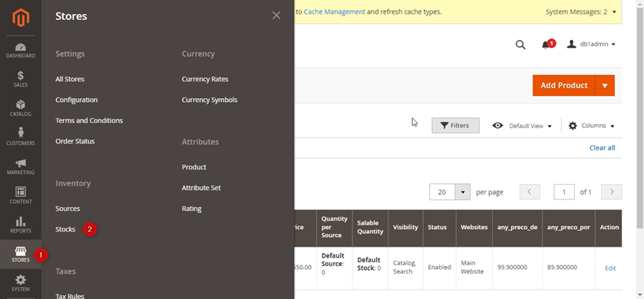Open the Default View dropdown

[x=522, y=126]
